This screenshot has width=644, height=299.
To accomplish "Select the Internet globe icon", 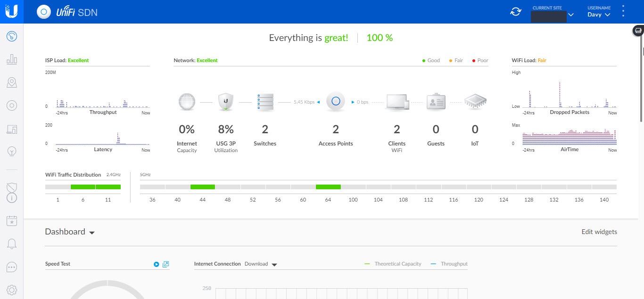I will [187, 102].
